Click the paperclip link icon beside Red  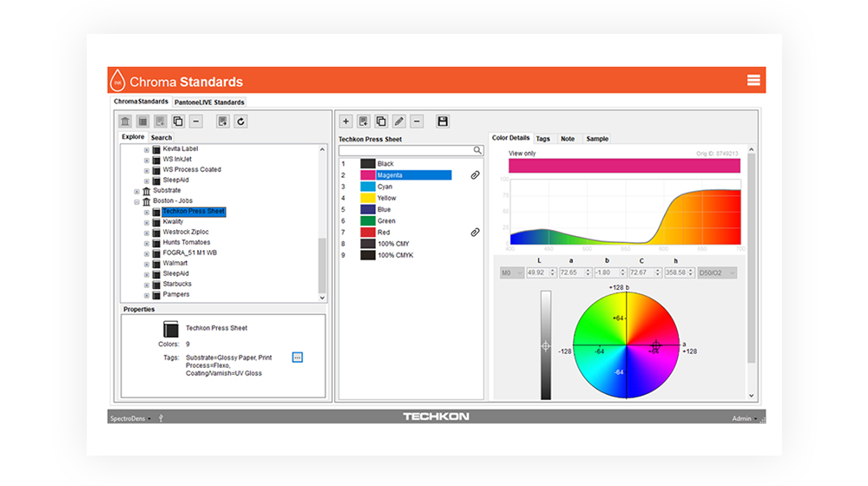(475, 233)
